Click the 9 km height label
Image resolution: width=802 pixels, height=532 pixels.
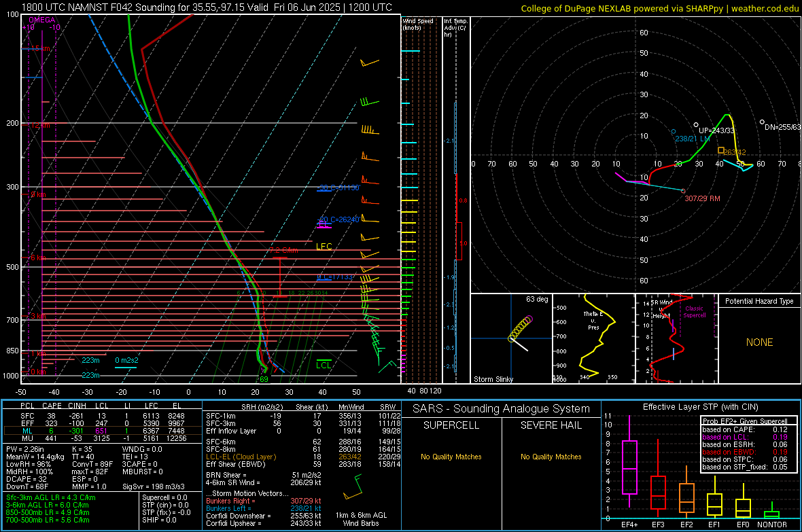click(x=37, y=194)
